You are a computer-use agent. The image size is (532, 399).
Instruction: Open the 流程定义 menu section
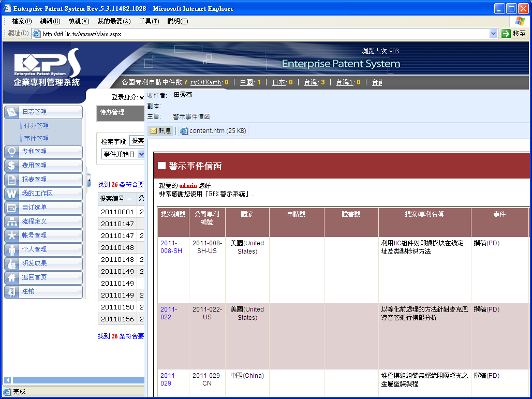pos(43,221)
